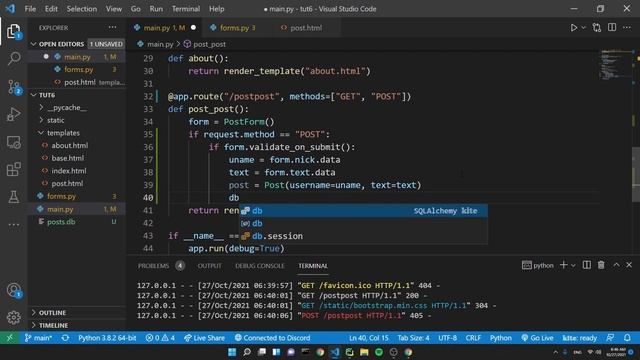
Task: Show additional views ellipsis in activity bar
Action: tap(13, 224)
